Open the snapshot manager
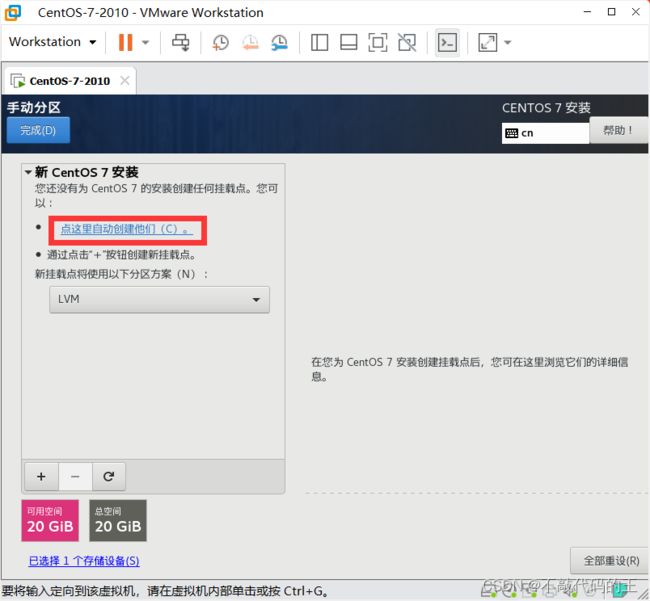 [279, 42]
